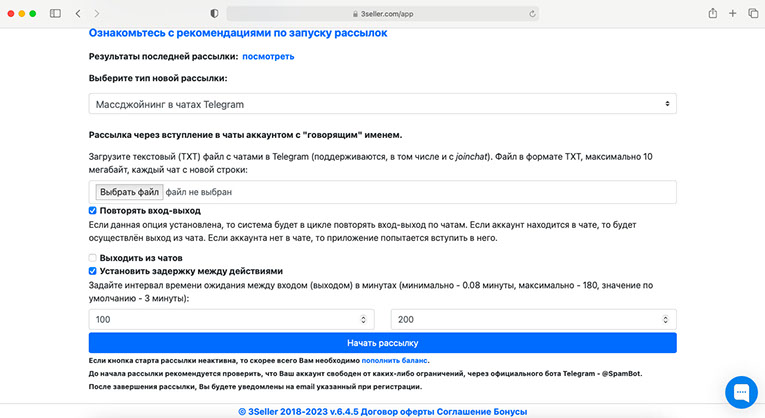
Task: Open a new tab with plus icon
Action: point(733,13)
